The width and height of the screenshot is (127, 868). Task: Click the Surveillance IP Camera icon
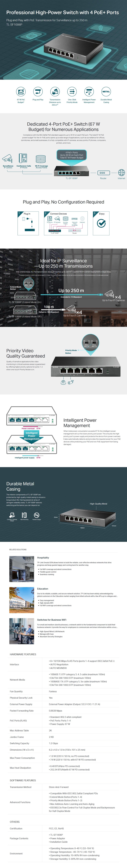pyautogui.click(x=8, y=159)
